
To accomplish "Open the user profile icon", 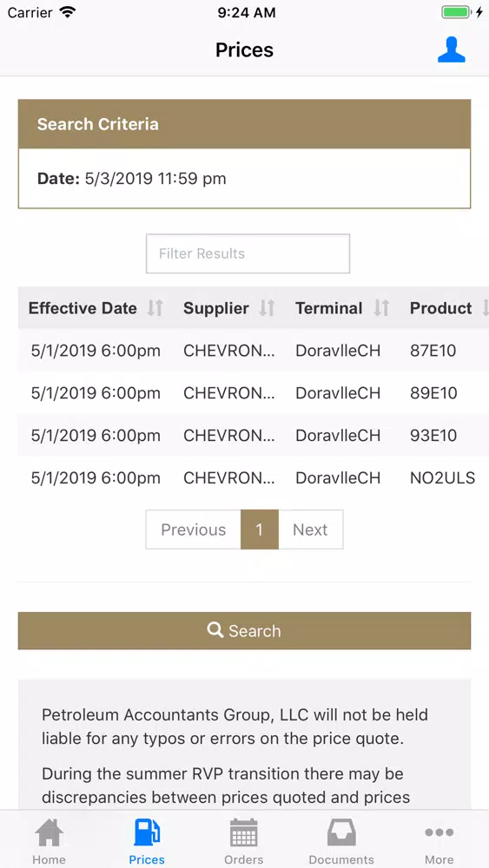I will [452, 49].
